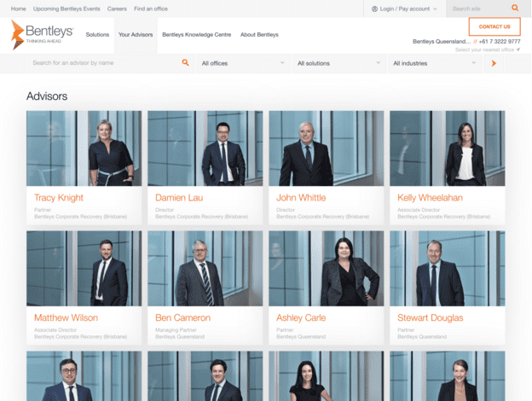Click the Matthew Wilson name link

pyautogui.click(x=66, y=317)
